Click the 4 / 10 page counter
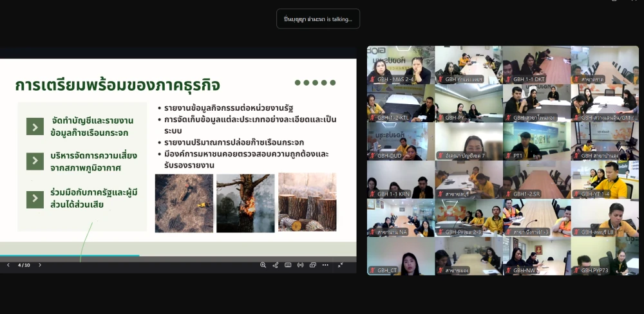 coord(24,265)
